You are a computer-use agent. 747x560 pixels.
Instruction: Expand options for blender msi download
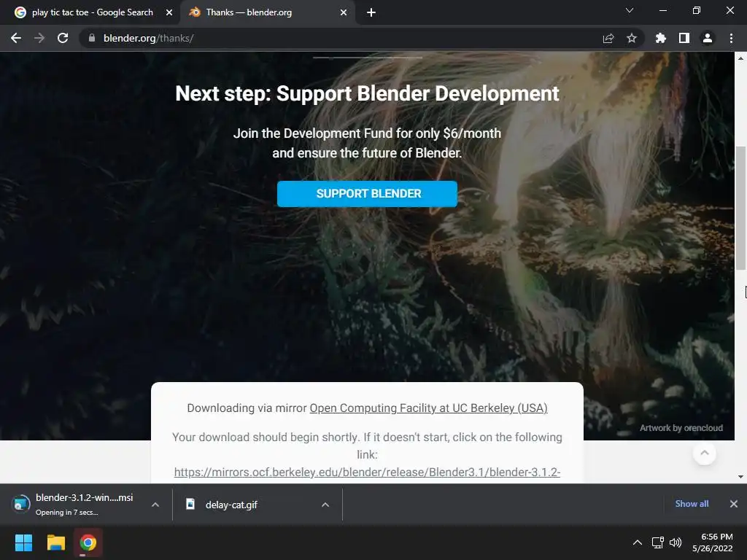(155, 505)
